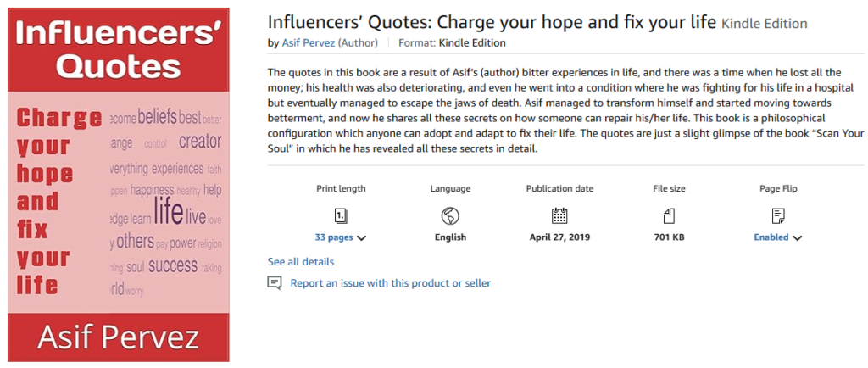868x368 pixels.
Task: Open the Influencers' Quotes book cover
Action: click(x=119, y=184)
